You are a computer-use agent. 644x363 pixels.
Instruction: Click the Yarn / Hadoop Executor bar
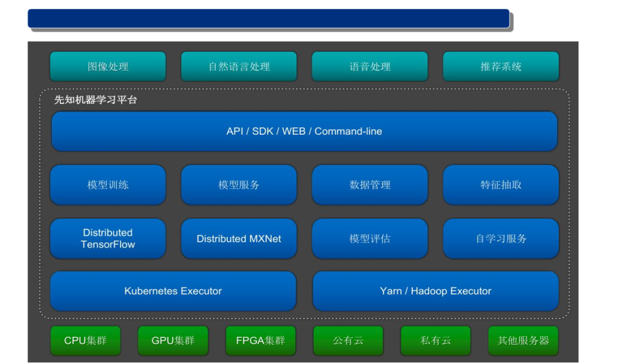435,291
